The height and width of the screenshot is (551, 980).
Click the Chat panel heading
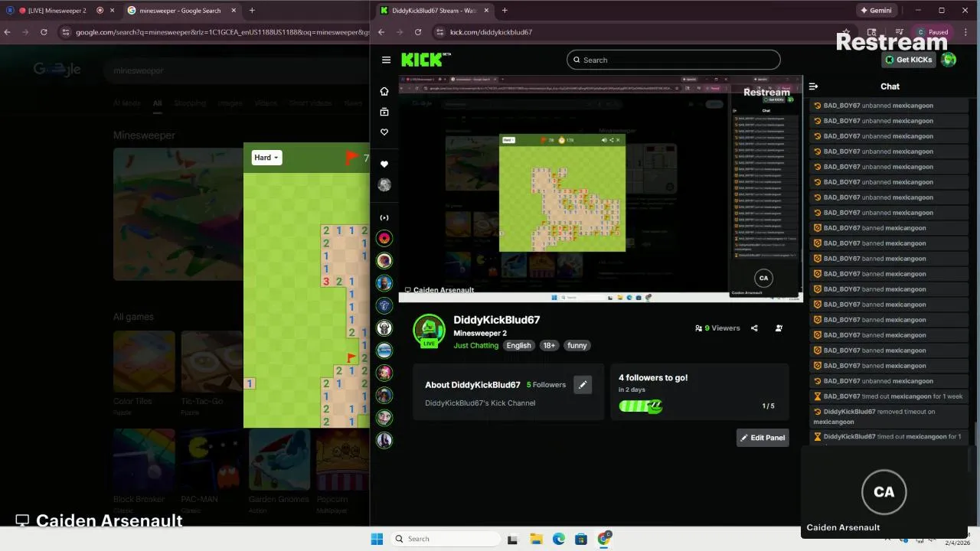890,86
